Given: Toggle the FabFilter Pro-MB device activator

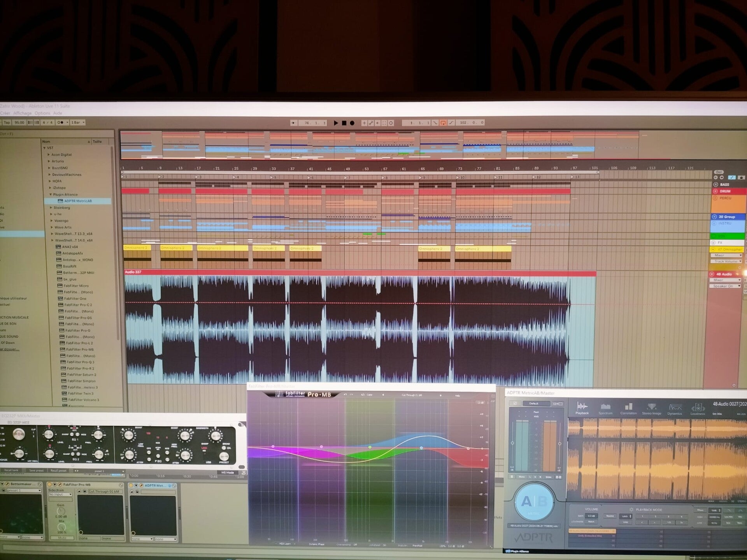Looking at the screenshot, I should (x=50, y=485).
